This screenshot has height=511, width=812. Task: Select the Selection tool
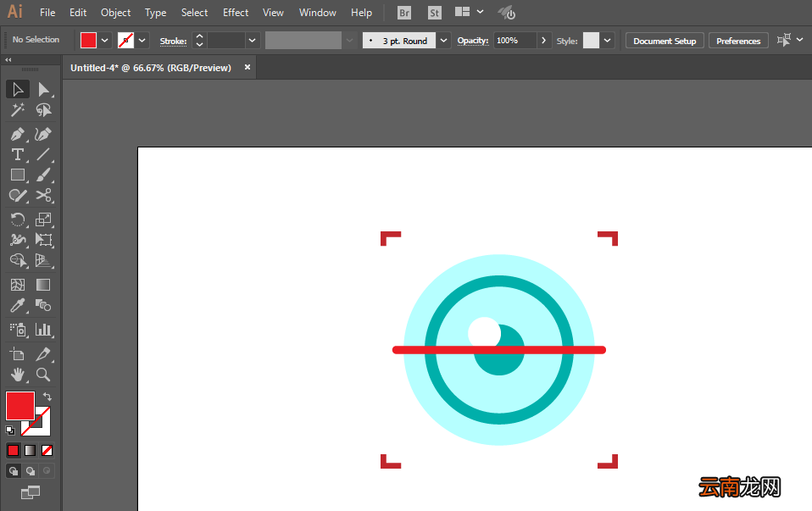pos(18,89)
